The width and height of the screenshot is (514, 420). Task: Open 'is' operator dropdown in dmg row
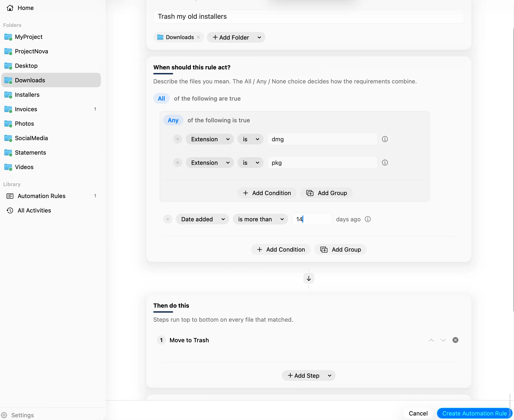click(250, 139)
